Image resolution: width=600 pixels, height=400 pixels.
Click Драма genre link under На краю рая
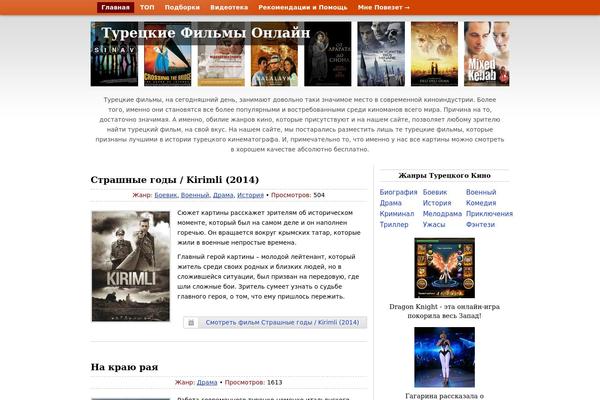tap(207, 382)
